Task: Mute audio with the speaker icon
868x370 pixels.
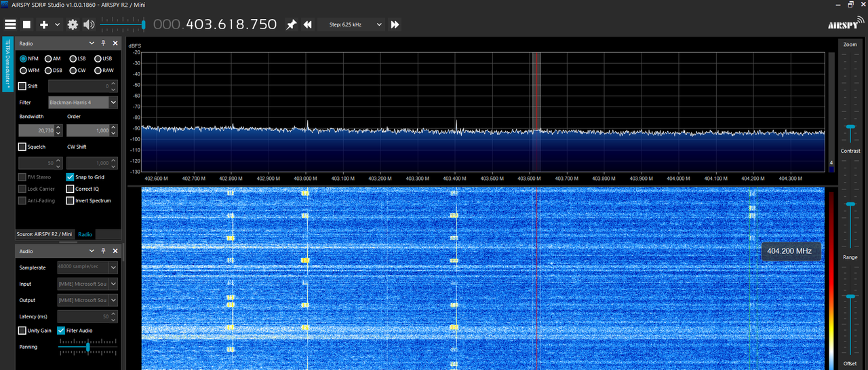Action: click(89, 24)
